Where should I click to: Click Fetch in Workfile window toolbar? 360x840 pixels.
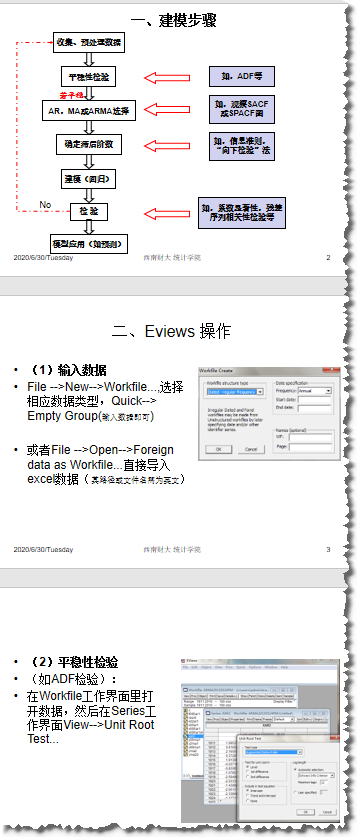point(252,696)
